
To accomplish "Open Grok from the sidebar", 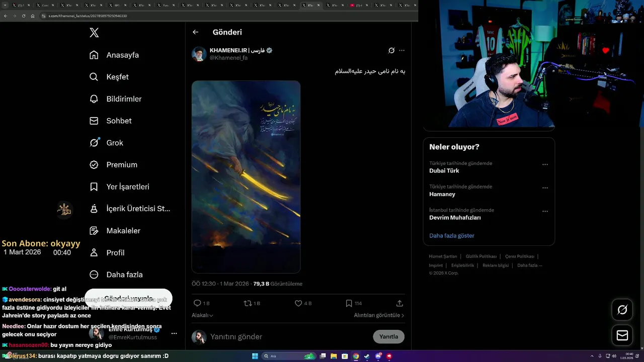I will tap(106, 143).
